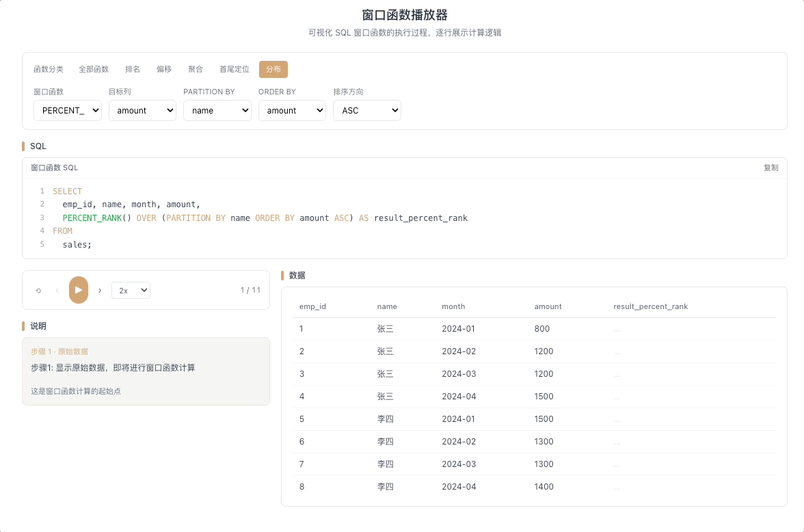Open the ASC sort direction dropdown
Image resolution: width=804 pixels, height=532 pixels.
pos(367,110)
